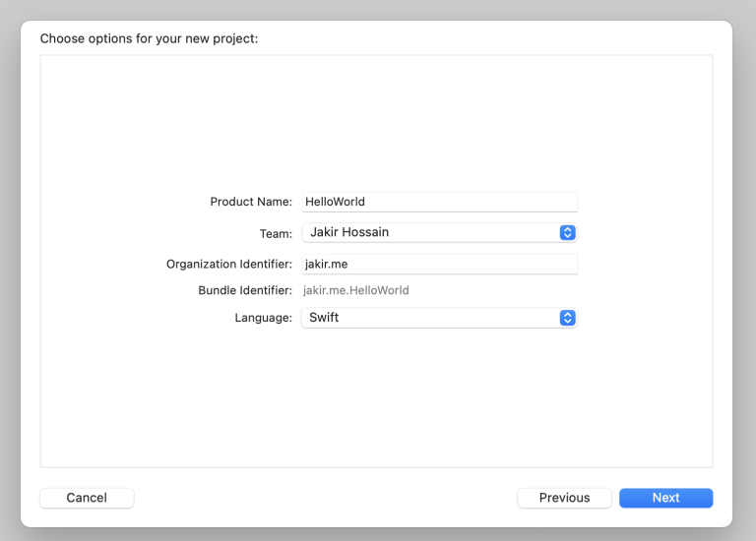The height and width of the screenshot is (541, 756).
Task: Click empty panel space above Product Name row
Action: (x=374, y=118)
